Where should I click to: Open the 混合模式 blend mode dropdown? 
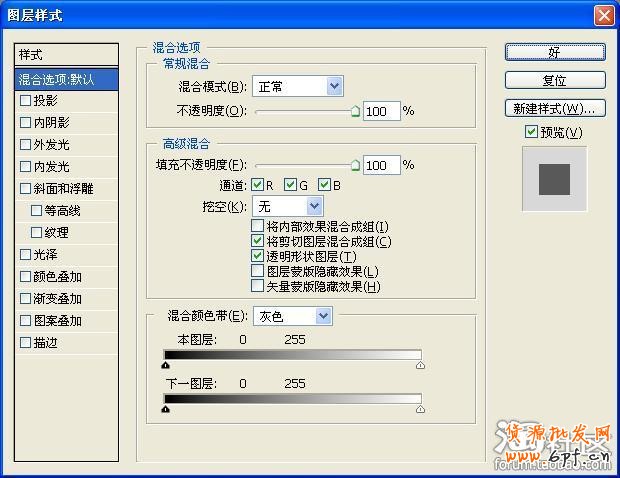(297, 87)
